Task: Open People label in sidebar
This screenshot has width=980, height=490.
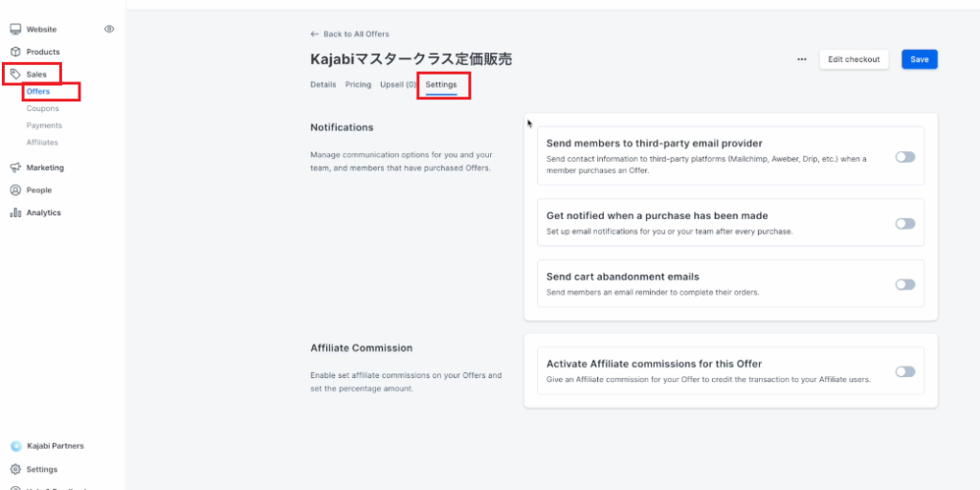Action: [x=38, y=190]
